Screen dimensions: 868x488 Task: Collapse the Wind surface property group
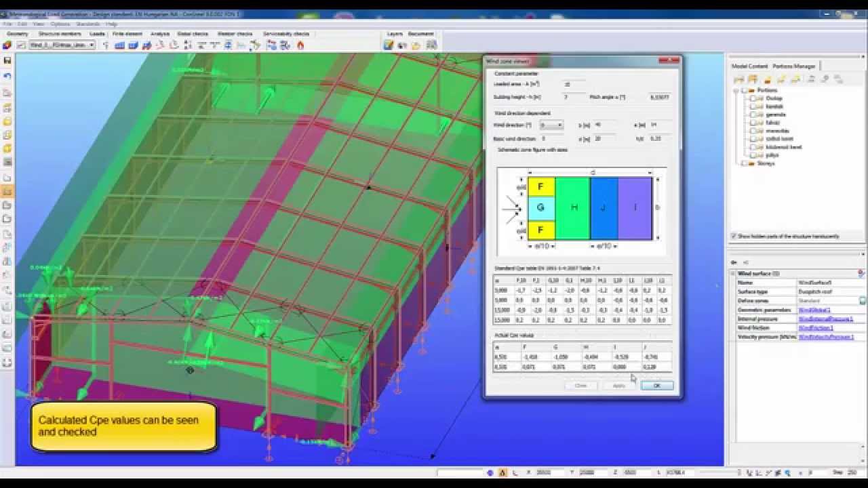(x=733, y=273)
